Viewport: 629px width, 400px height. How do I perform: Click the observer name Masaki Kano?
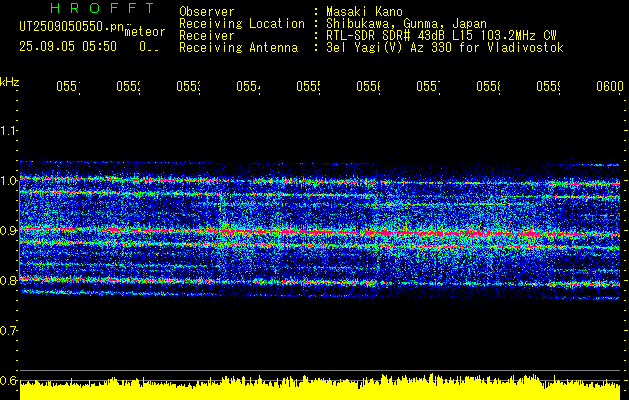tap(364, 12)
